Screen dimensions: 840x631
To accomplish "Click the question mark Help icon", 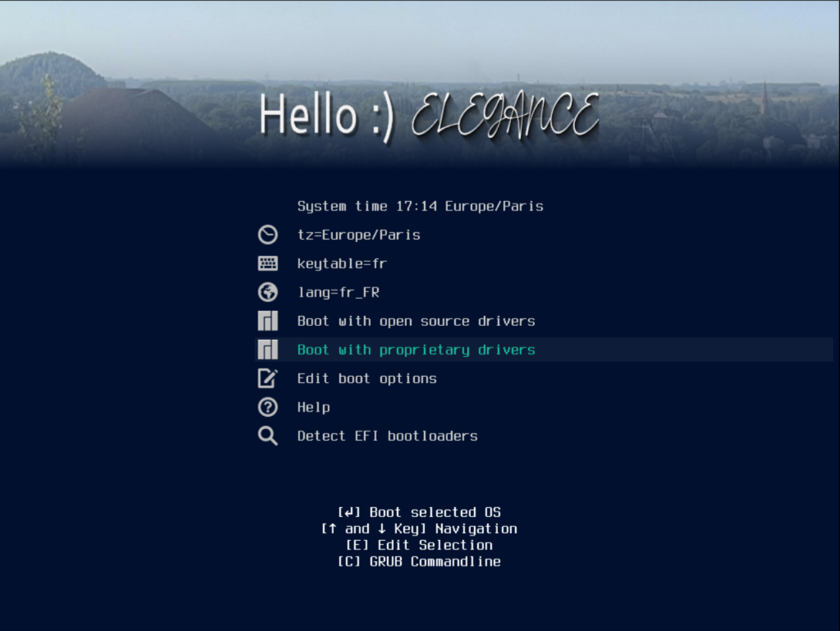I will click(267, 407).
